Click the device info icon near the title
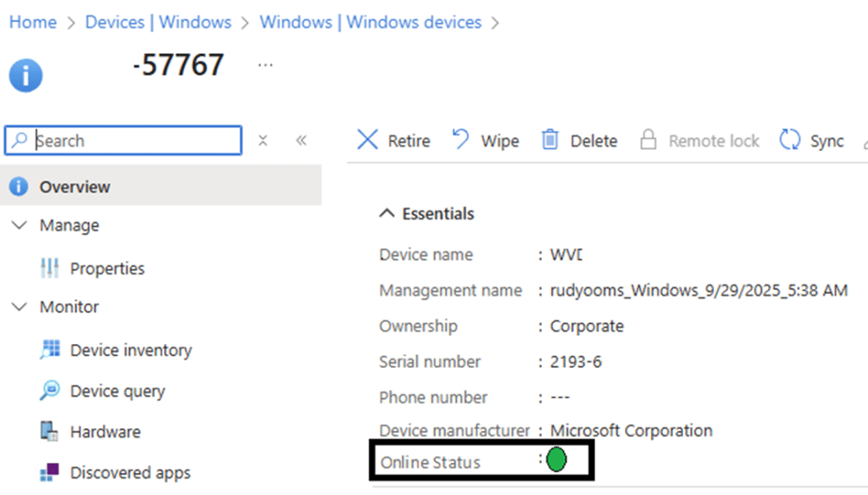The width and height of the screenshot is (868, 495). (25, 75)
